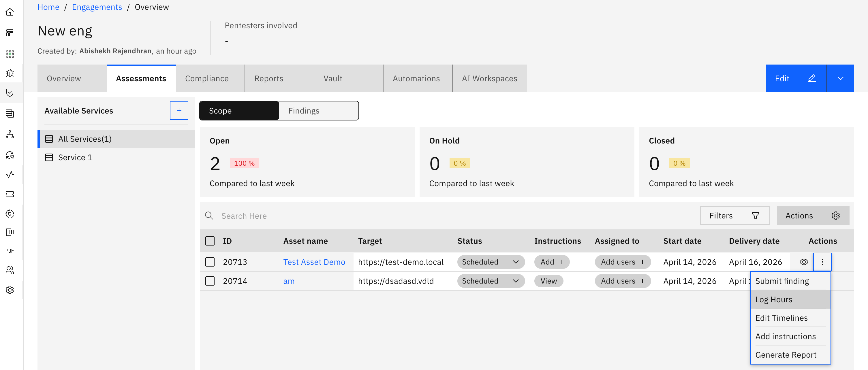Viewport: 868px width, 370px height.
Task: Switch to the Vault tab
Action: click(348, 78)
